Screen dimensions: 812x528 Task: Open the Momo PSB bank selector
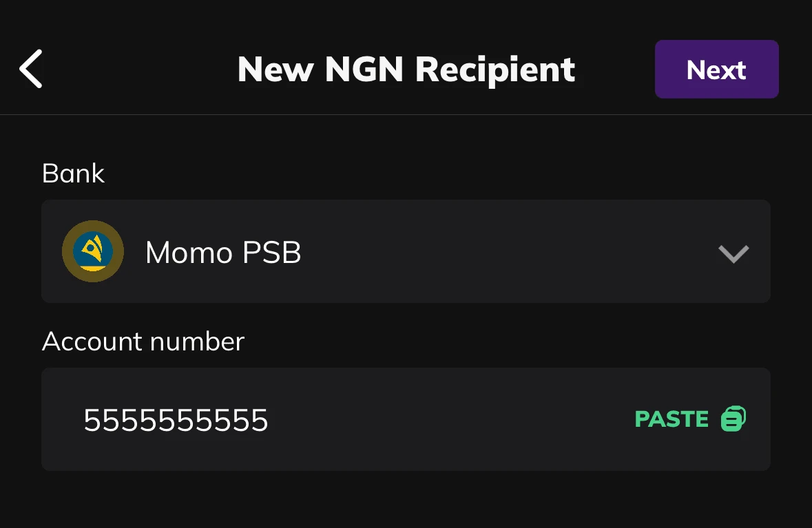coord(405,251)
